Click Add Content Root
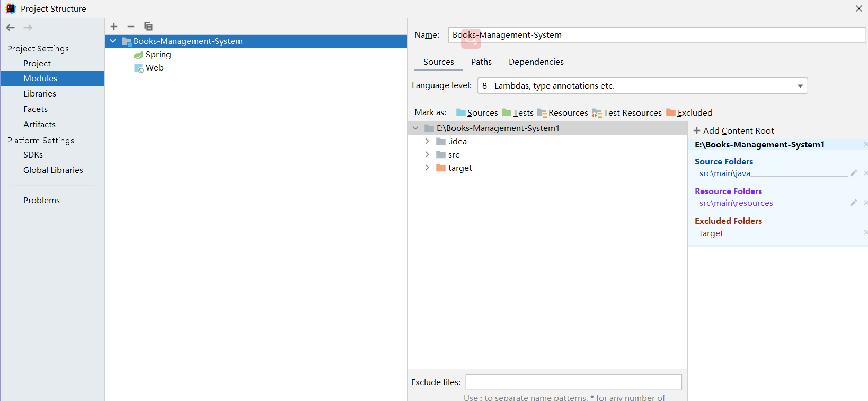 [734, 130]
